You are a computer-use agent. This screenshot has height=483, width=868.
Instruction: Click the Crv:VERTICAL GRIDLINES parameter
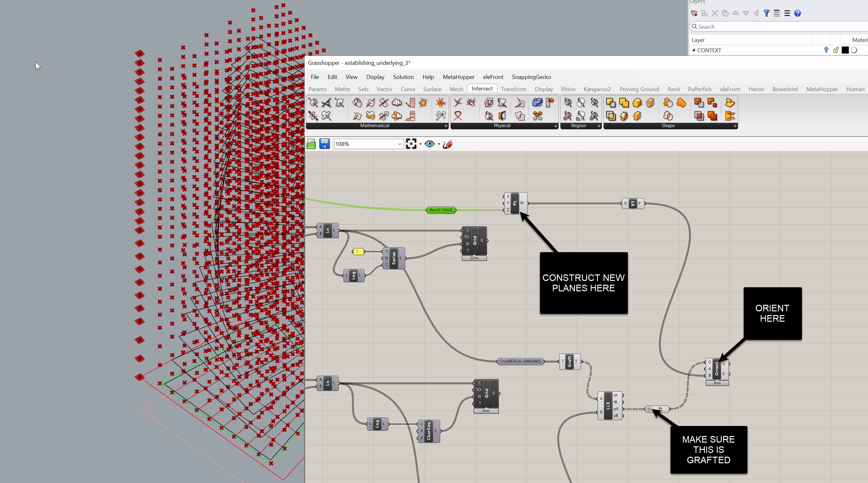[x=520, y=361]
